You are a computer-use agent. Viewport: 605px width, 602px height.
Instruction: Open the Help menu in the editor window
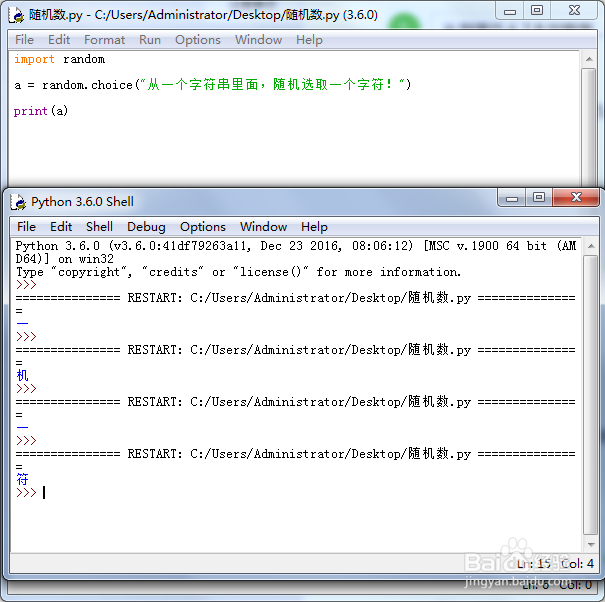309,40
